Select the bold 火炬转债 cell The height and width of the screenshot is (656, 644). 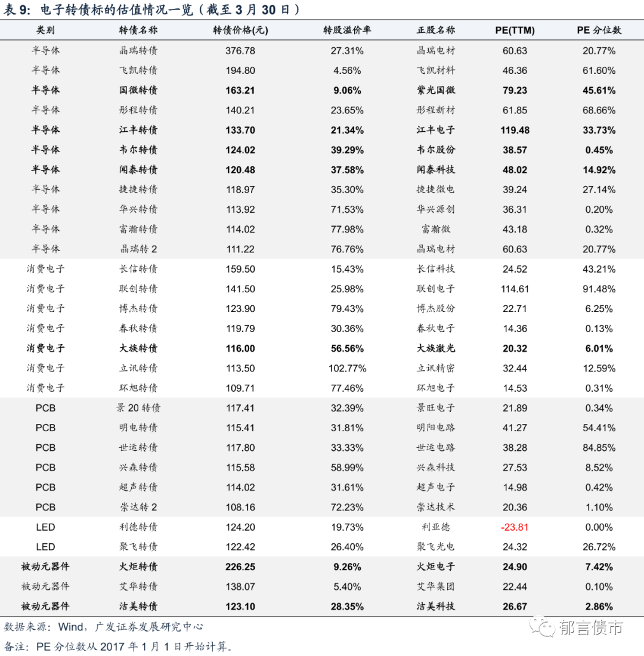click(x=138, y=567)
